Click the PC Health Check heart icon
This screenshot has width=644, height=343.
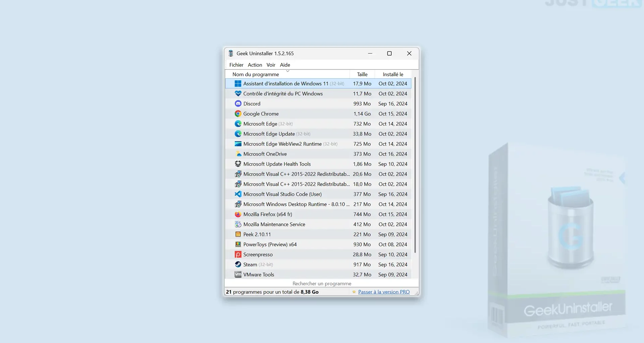click(238, 93)
